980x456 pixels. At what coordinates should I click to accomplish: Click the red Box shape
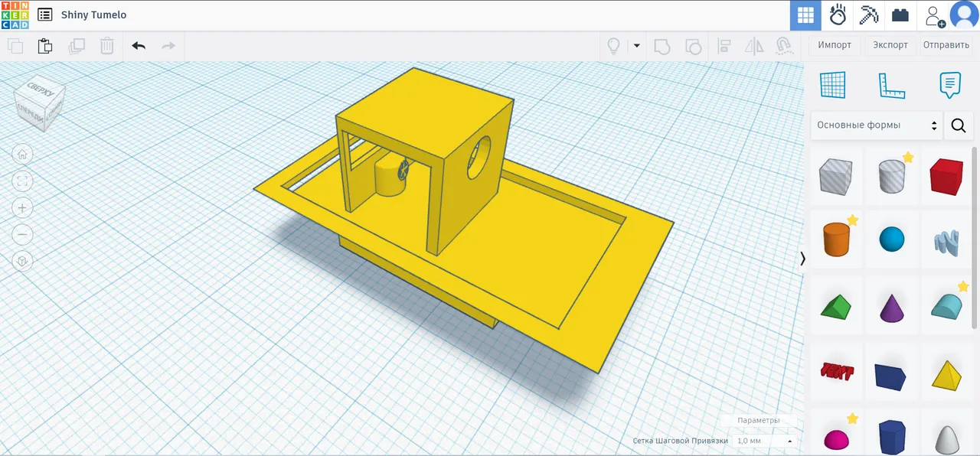(946, 176)
